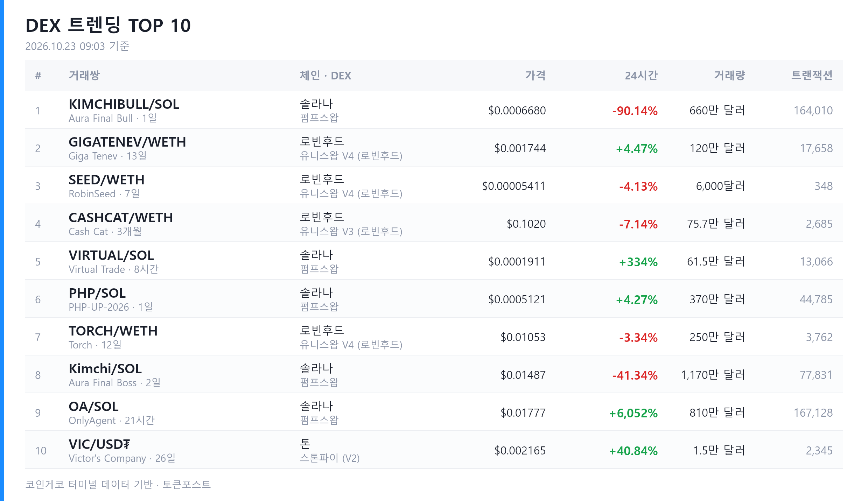Click the 톤 chain label
Image resolution: width=868 pixels, height=501 pixels.
305,444
